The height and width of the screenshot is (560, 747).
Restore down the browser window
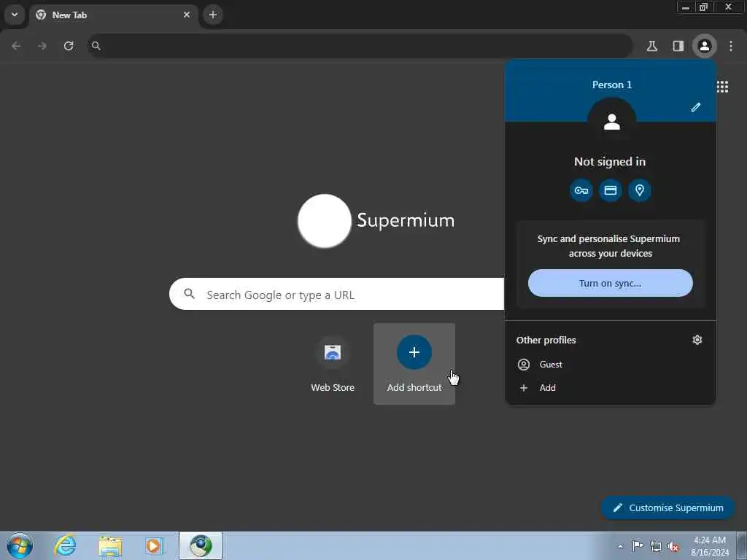click(703, 7)
